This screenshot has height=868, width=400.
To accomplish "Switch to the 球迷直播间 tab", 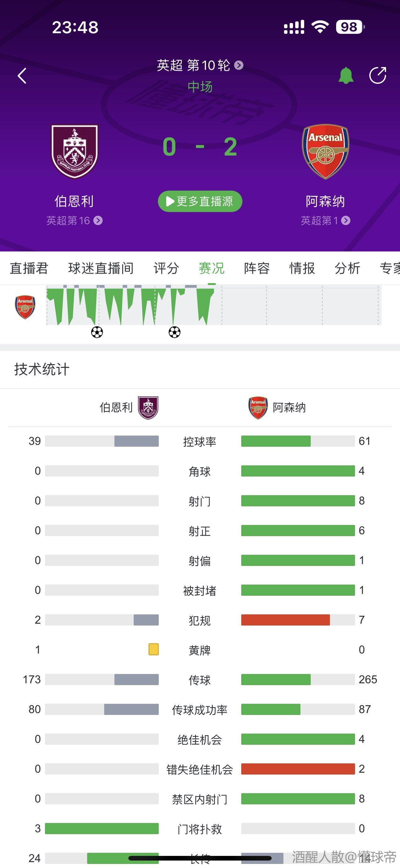I will pyautogui.click(x=101, y=268).
